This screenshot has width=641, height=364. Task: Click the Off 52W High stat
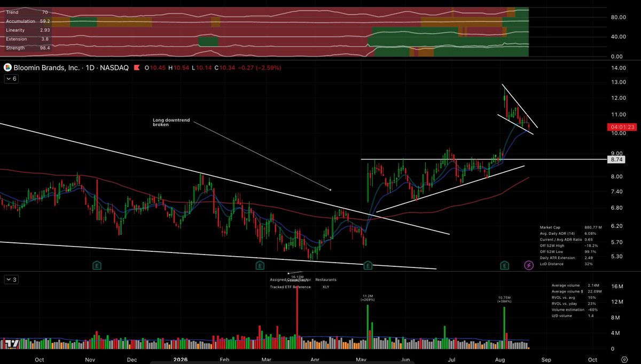click(569, 246)
